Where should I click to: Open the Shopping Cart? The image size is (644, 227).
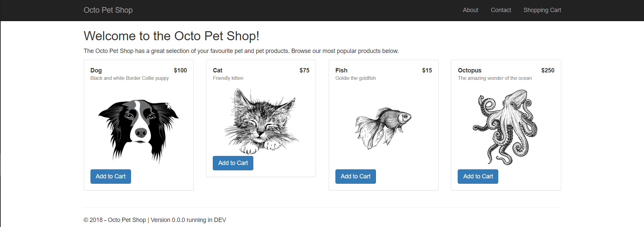coord(542,10)
